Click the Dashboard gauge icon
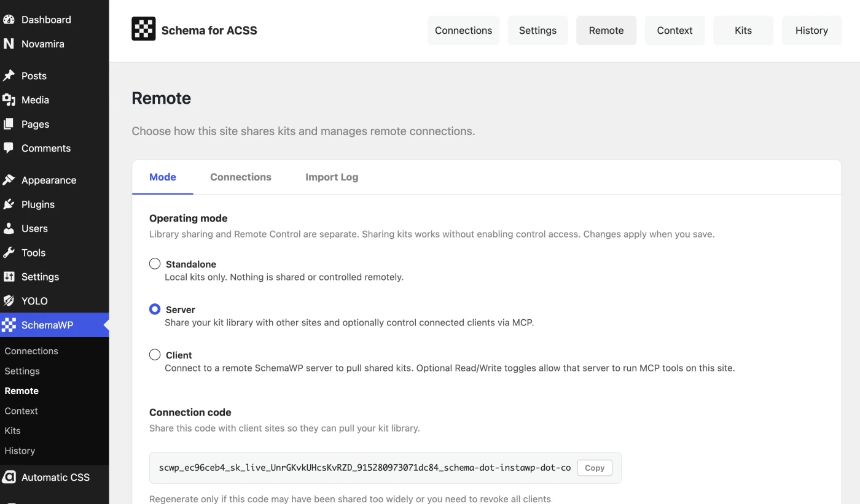This screenshot has height=504, width=860. pyautogui.click(x=9, y=20)
